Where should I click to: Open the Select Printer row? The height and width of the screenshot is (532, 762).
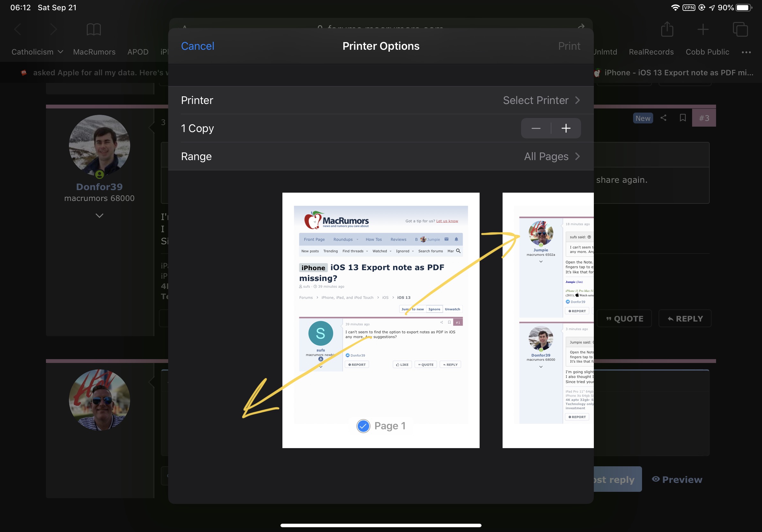[381, 100]
